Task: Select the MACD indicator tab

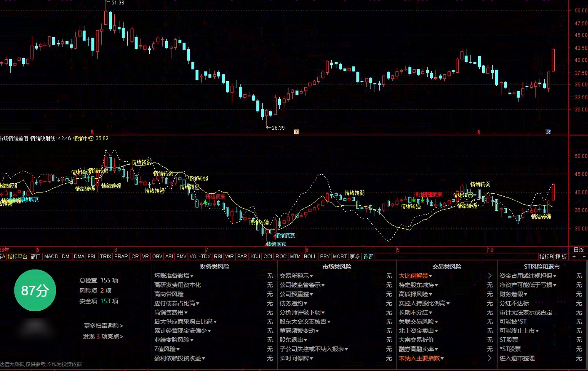Action: pos(51,257)
